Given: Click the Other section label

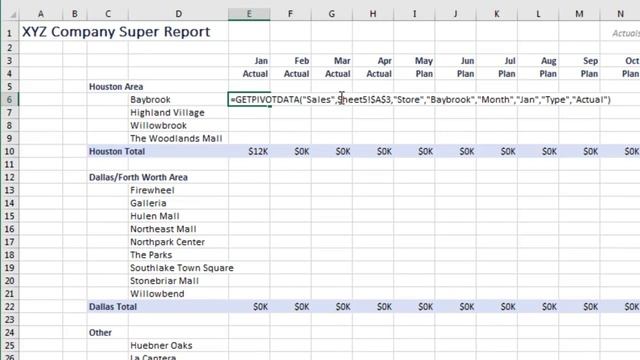Looking at the screenshot, I should [x=100, y=333].
